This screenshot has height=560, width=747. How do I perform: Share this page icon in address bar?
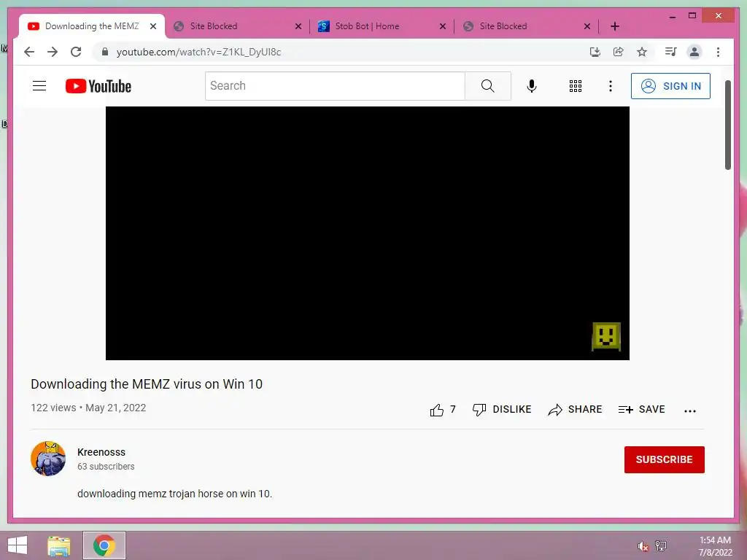click(619, 52)
